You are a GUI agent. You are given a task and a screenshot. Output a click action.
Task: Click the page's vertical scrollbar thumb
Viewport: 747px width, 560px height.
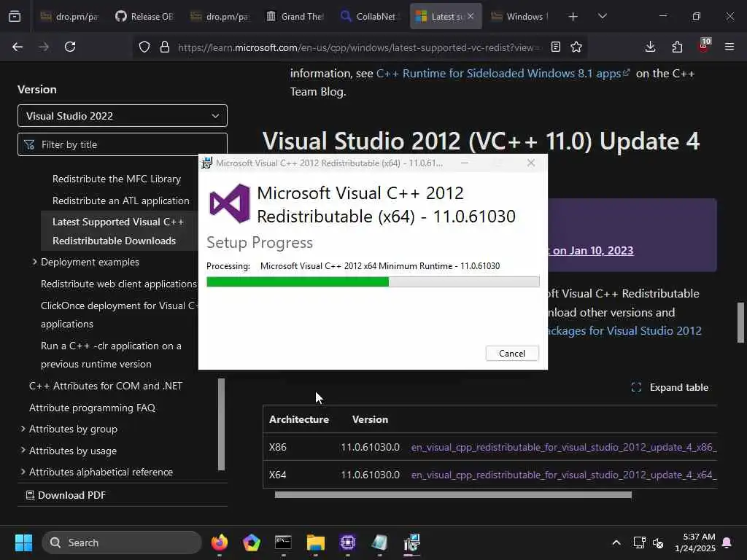(740, 322)
